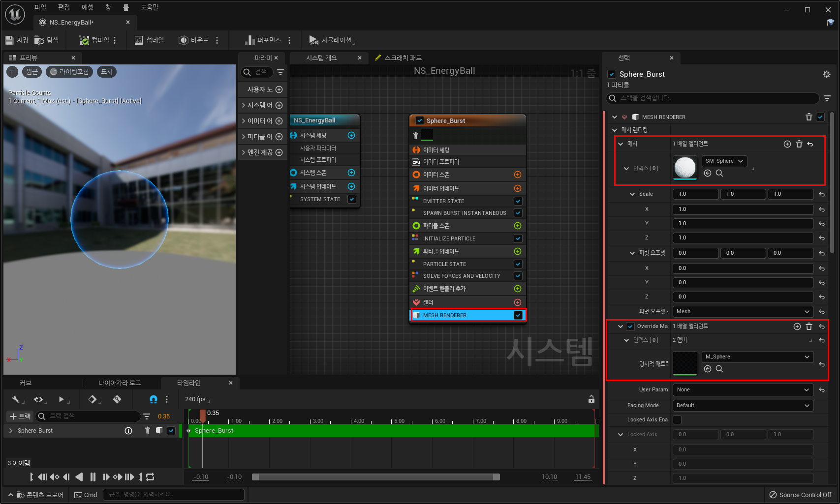
Task: Toggle Locked Axis Enable checkbox
Action: tap(677, 420)
